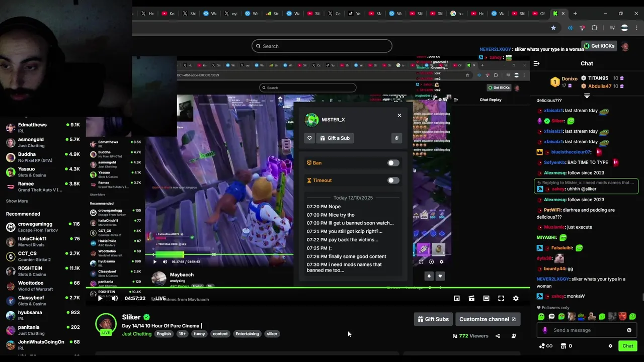The height and width of the screenshot is (362, 644).
Task: Focus the Kick Search field
Action: [x=322, y=46]
